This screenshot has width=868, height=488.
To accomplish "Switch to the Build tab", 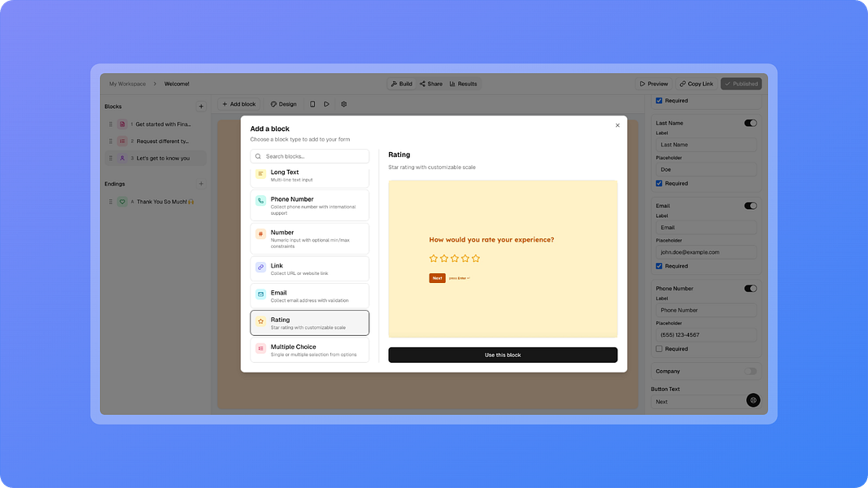I will tap(401, 84).
